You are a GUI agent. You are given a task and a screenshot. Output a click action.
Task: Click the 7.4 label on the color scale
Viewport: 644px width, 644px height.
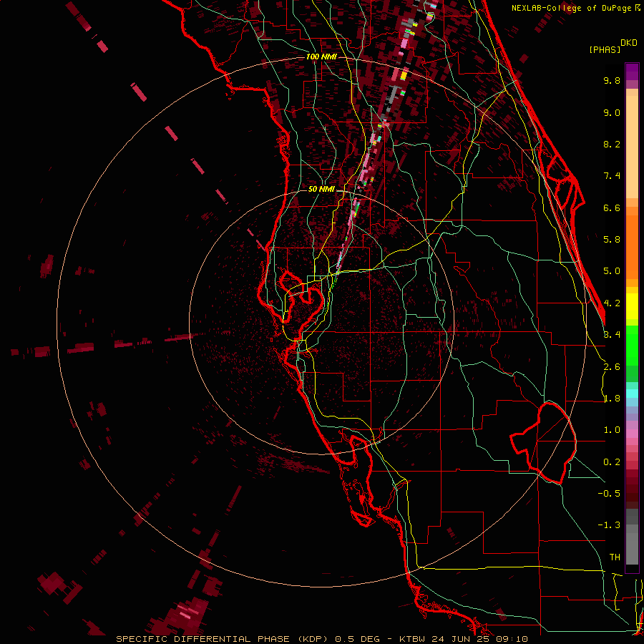pyautogui.click(x=612, y=176)
